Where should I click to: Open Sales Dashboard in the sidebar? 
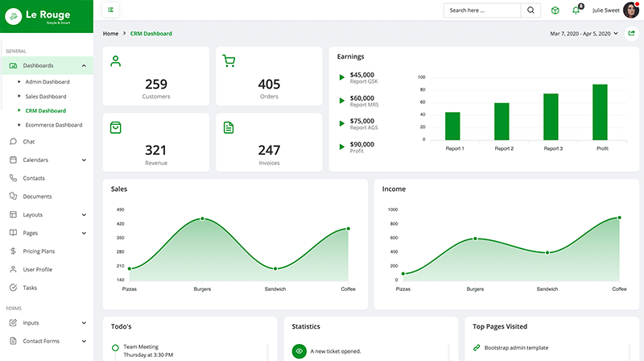pos(46,96)
